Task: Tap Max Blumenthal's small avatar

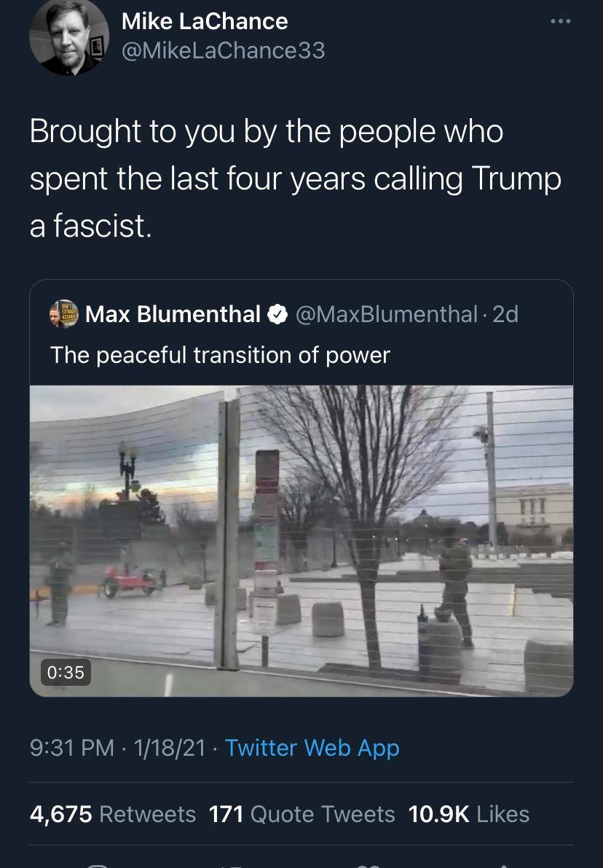Action: (62, 314)
